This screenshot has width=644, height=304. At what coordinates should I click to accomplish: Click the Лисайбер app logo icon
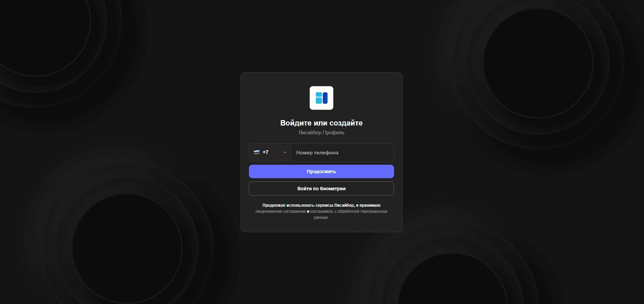pos(321,98)
